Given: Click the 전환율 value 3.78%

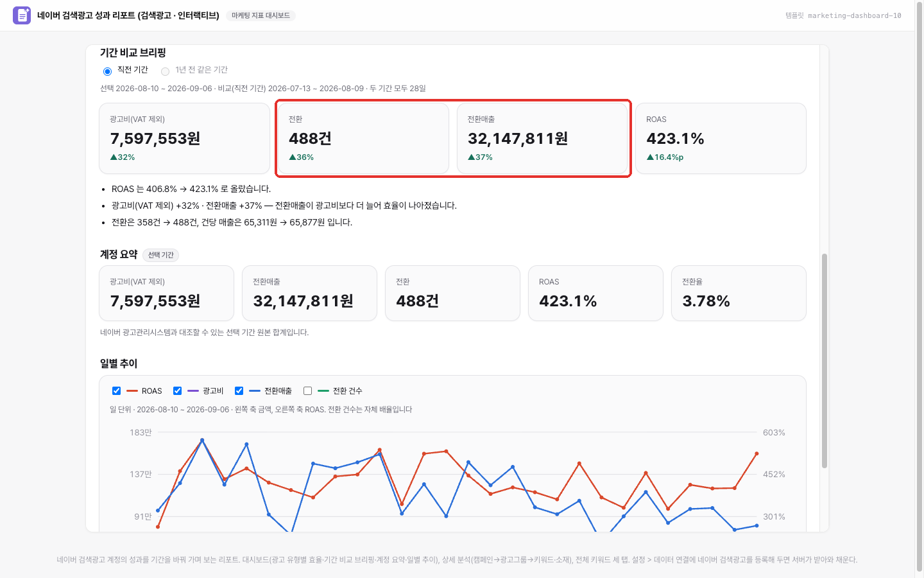Looking at the screenshot, I should (x=706, y=301).
